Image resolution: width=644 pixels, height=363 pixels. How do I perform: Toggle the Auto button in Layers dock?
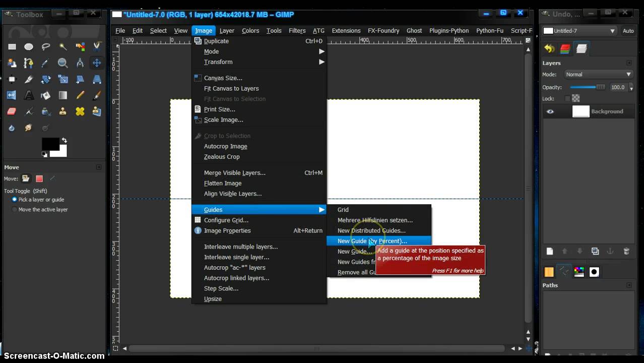[x=628, y=31]
